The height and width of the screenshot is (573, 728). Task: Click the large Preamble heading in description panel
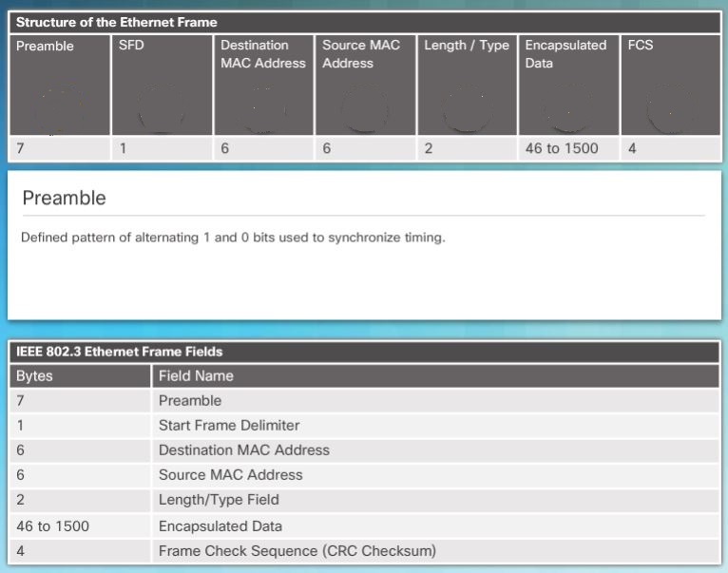(x=64, y=199)
